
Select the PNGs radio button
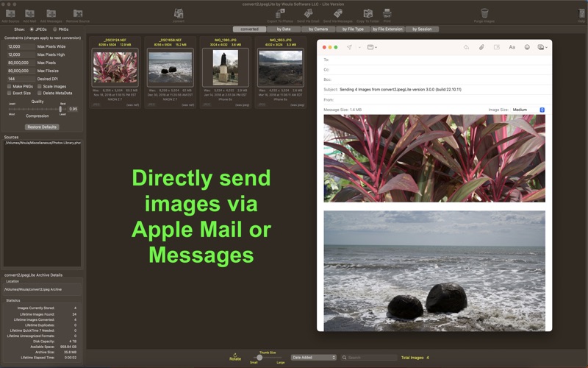click(54, 29)
